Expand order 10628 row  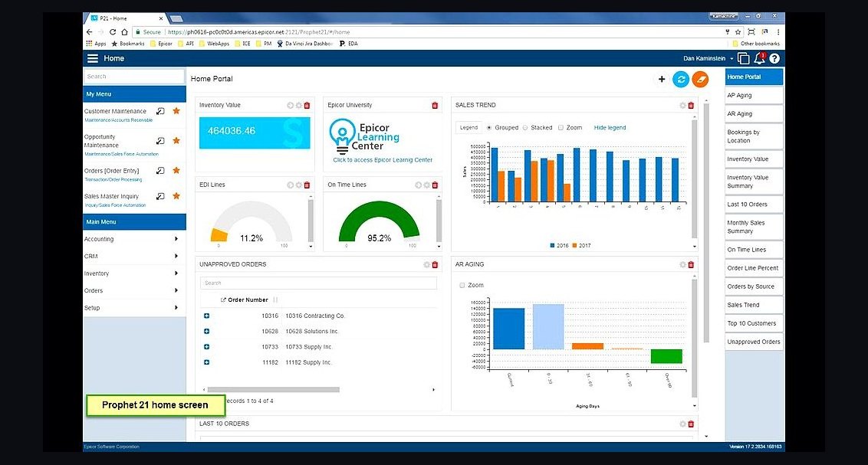point(206,331)
